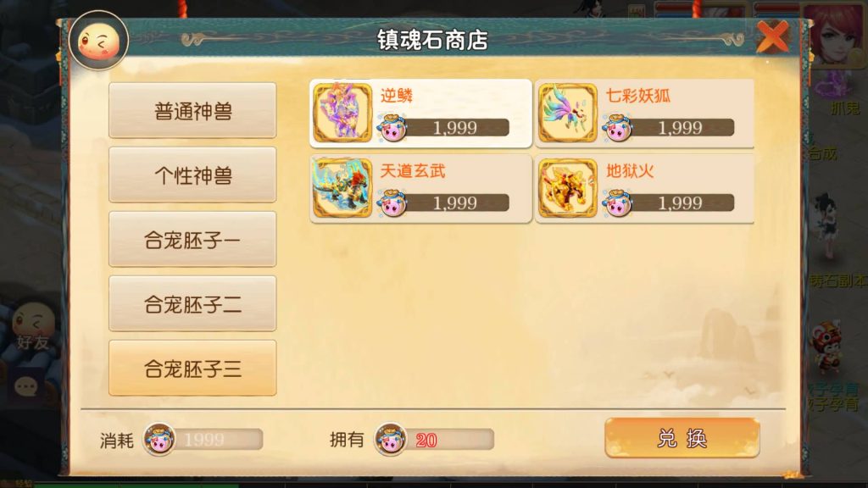Switch to the 个性神兽 tab

tap(192, 175)
